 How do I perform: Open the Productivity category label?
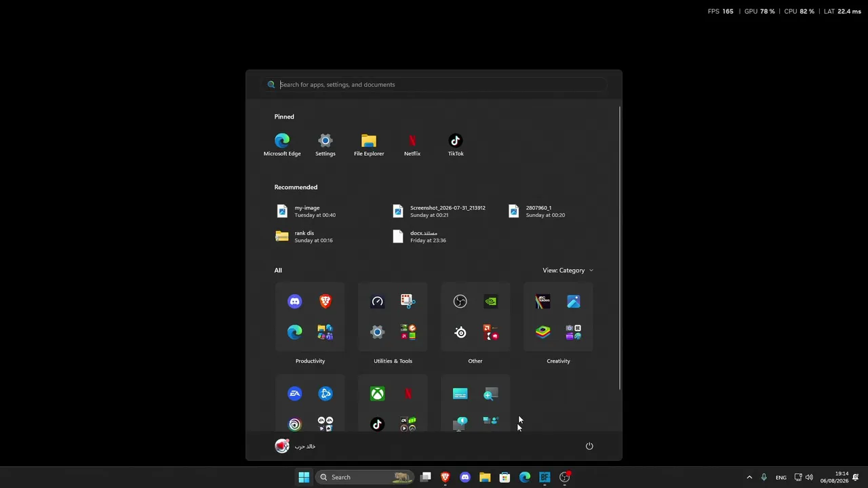[311, 361]
